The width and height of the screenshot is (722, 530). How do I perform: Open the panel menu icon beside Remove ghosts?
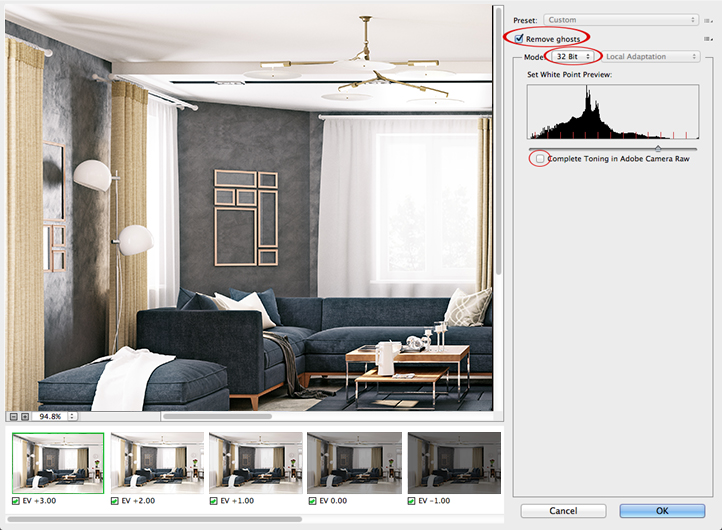[708, 39]
